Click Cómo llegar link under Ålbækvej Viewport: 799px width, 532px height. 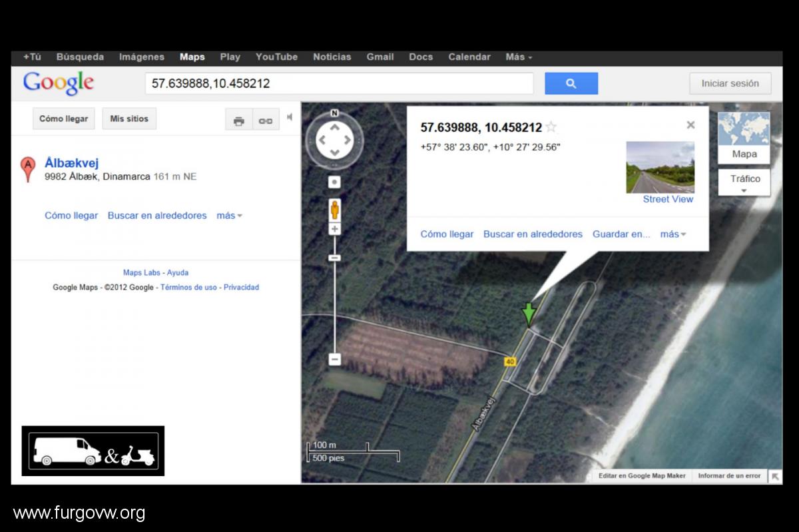[71, 216]
